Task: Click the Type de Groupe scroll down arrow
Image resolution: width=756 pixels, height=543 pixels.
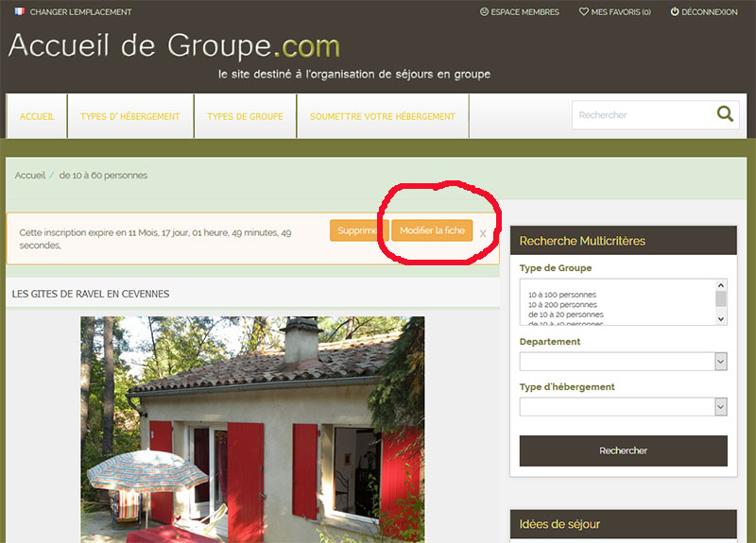Action: (x=721, y=319)
